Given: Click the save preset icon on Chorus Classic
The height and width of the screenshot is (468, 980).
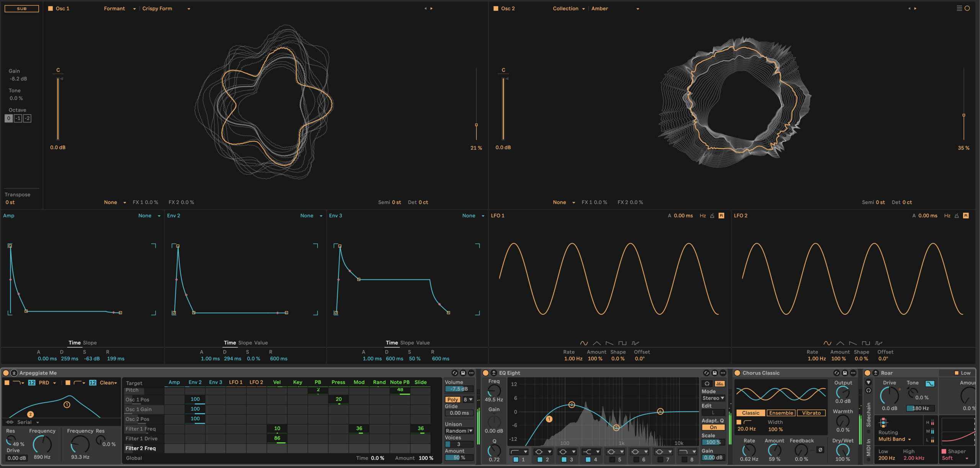Looking at the screenshot, I should coord(845,373).
